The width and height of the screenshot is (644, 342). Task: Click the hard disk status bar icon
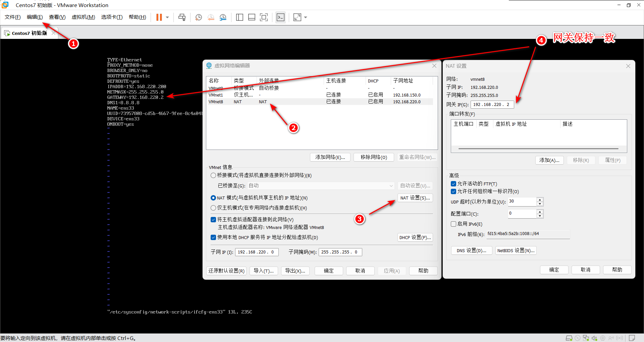click(x=569, y=338)
